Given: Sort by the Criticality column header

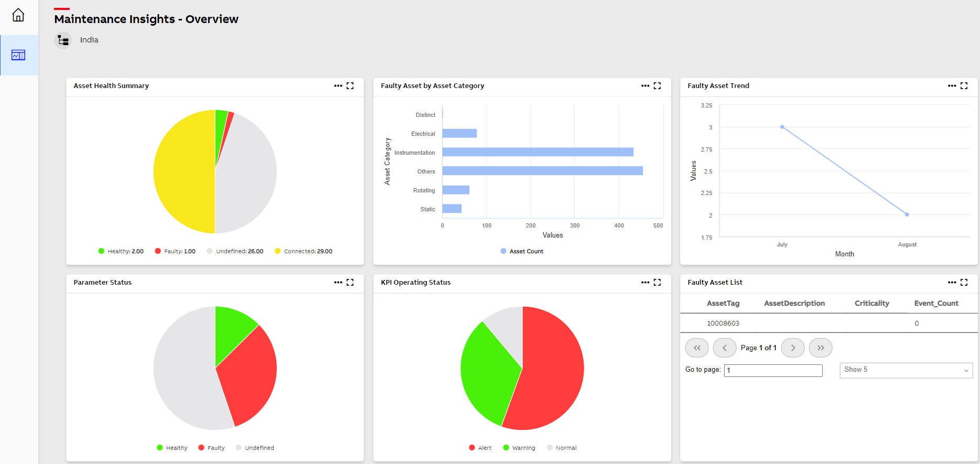Looking at the screenshot, I should click(x=871, y=303).
